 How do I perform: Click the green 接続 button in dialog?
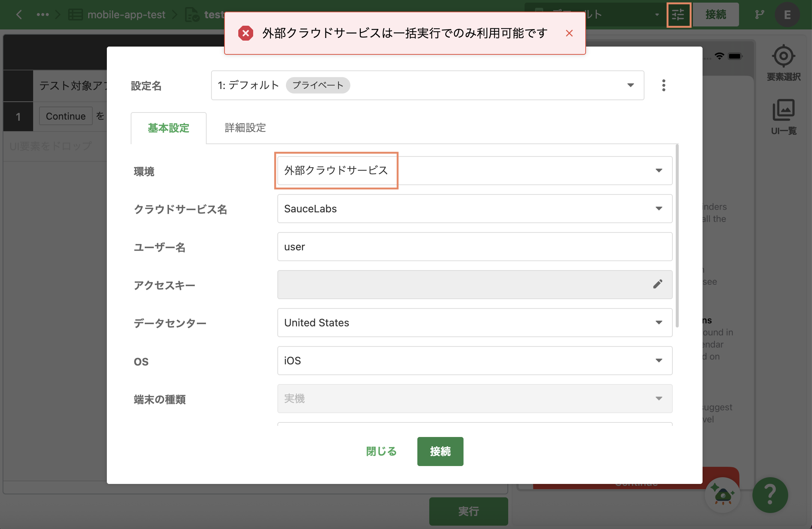[440, 451]
